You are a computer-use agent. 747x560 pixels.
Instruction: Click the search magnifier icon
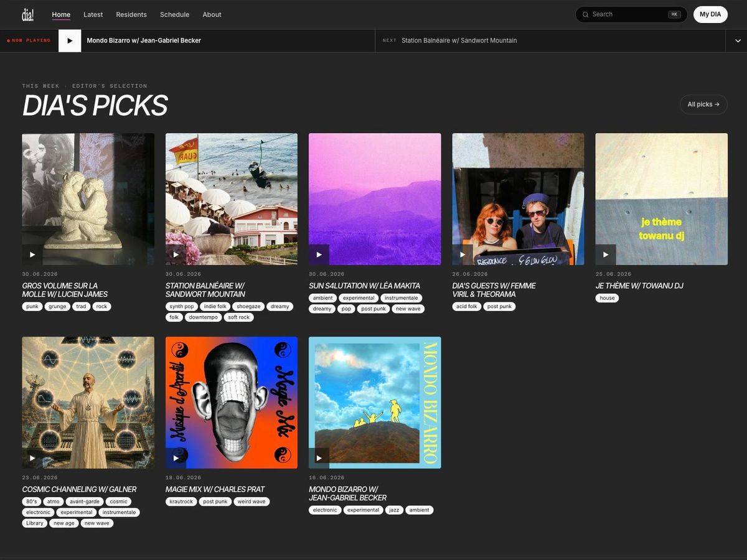tap(585, 14)
